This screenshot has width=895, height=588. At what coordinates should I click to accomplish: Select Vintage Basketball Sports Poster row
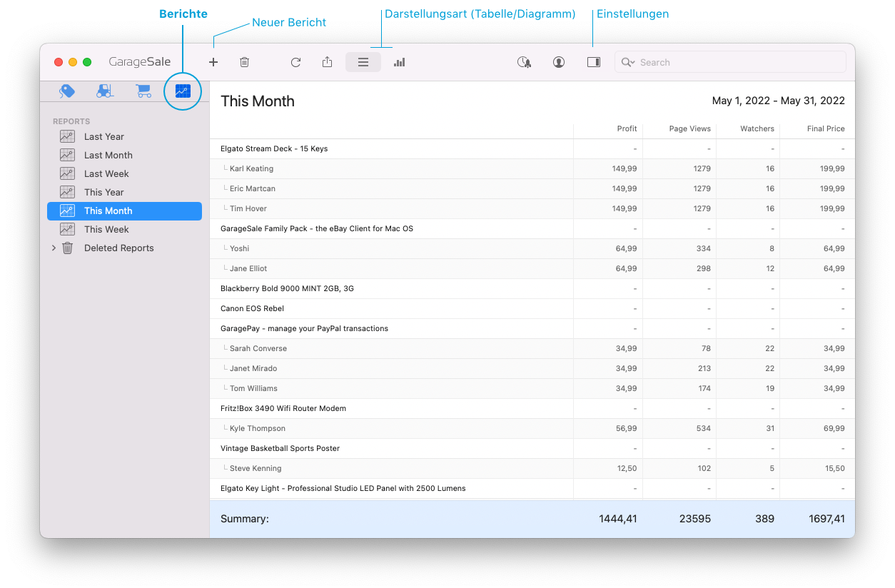[x=532, y=448]
